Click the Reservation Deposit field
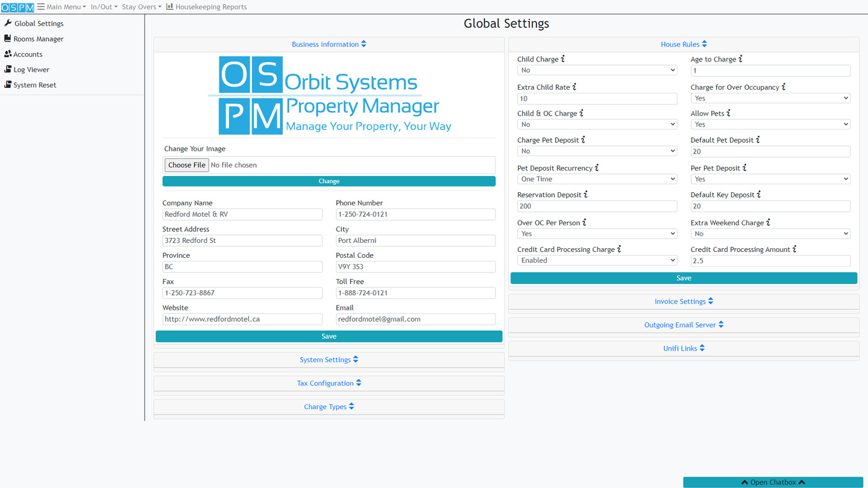The height and width of the screenshot is (488, 868). point(597,206)
